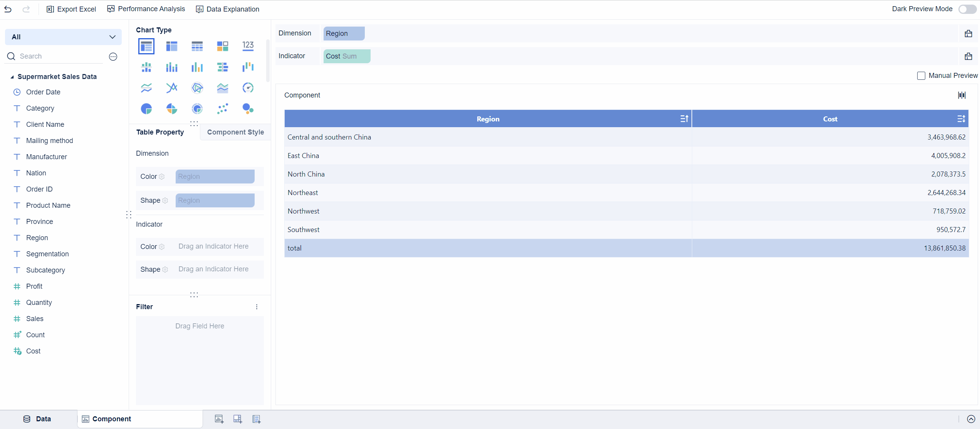Enable the Manual Preview checkbox
The height and width of the screenshot is (429, 980).
(x=921, y=76)
